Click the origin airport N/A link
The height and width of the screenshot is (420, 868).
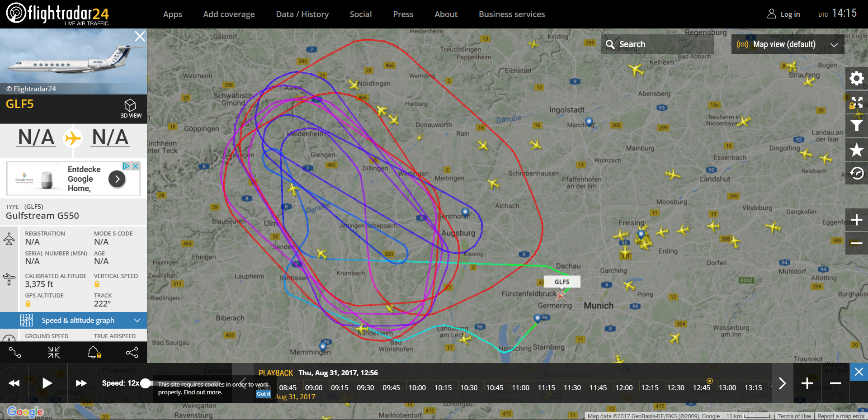coord(37,137)
